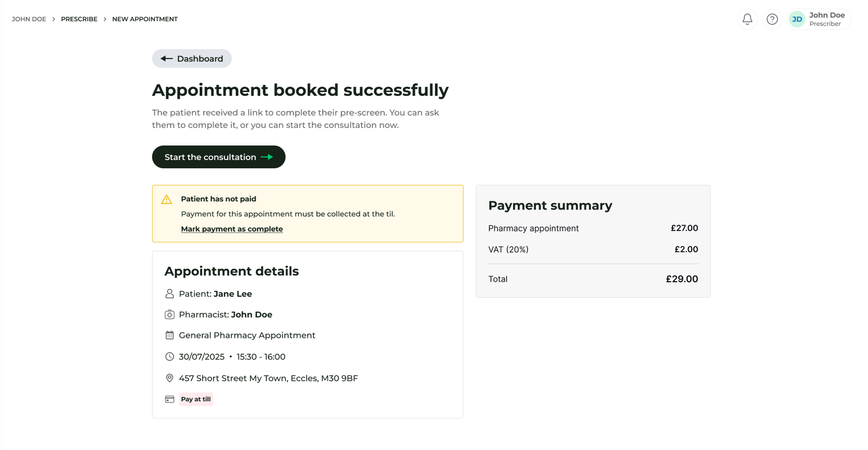Mark payment as complete

coord(232,229)
